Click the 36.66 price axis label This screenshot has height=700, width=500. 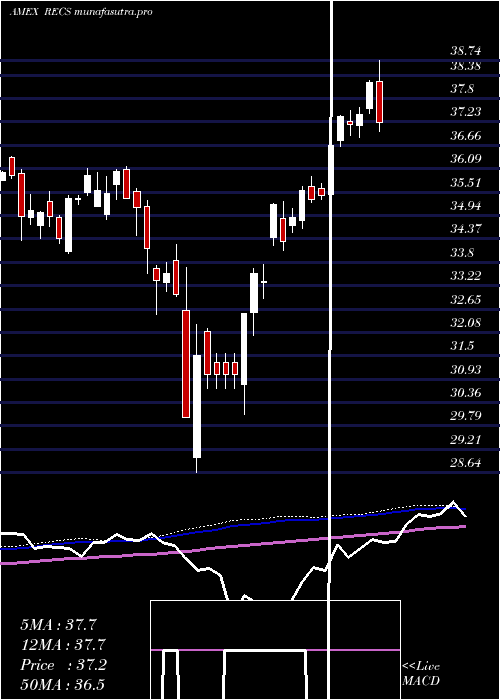pos(466,136)
